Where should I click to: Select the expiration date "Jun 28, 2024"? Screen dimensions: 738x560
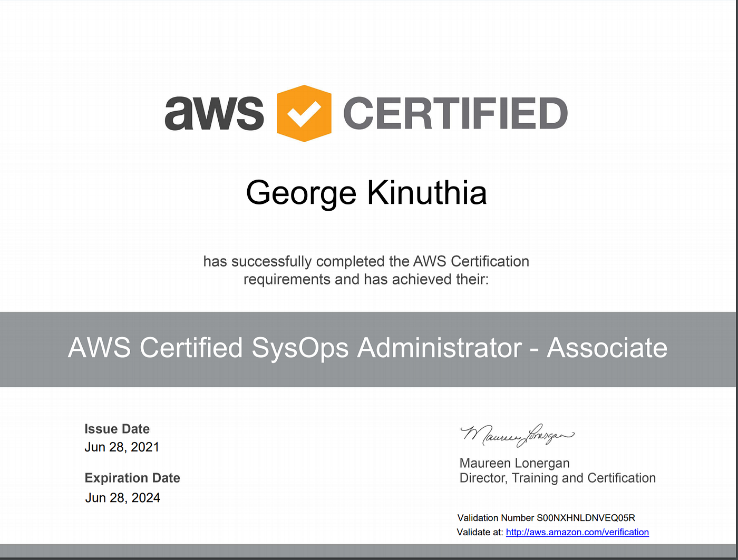tap(123, 498)
